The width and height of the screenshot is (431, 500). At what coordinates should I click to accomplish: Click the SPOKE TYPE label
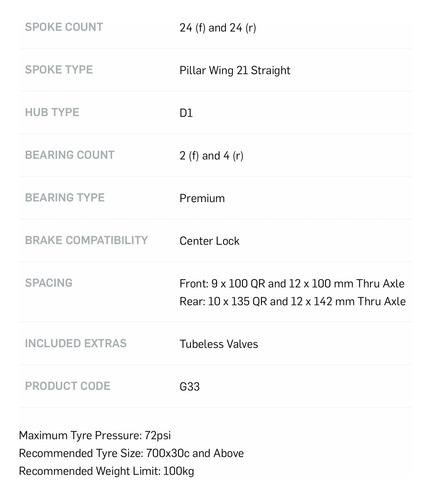59,70
